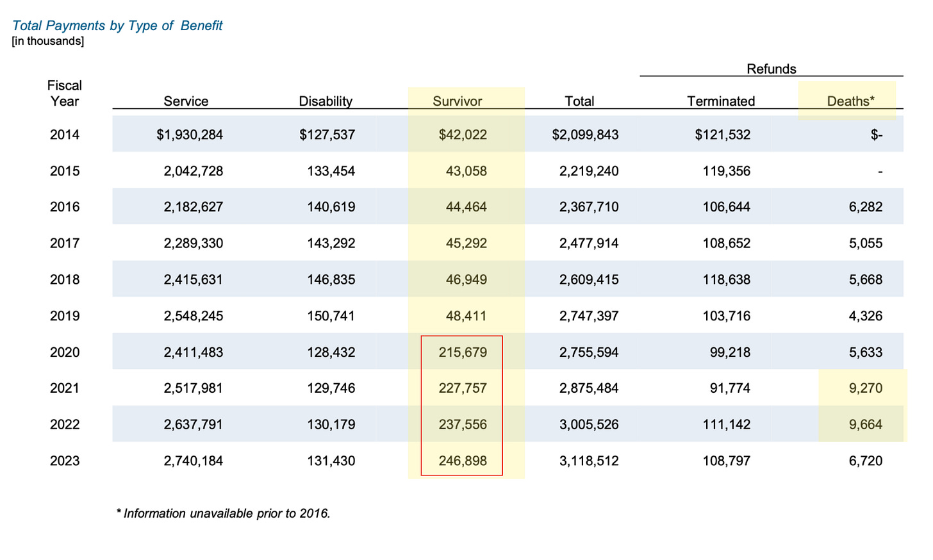Click the Total value 3,118,512
Image resolution: width=933 pixels, height=560 pixels.
tap(589, 461)
